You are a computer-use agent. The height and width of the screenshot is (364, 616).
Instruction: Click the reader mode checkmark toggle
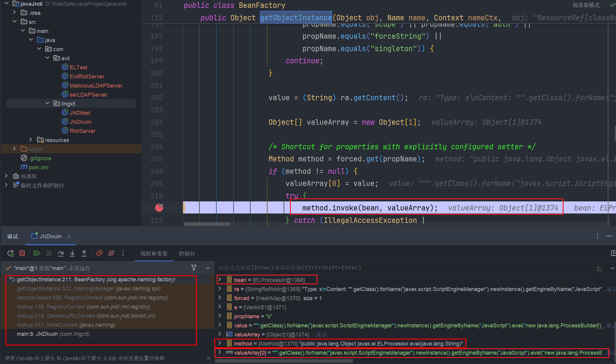tap(612, 5)
